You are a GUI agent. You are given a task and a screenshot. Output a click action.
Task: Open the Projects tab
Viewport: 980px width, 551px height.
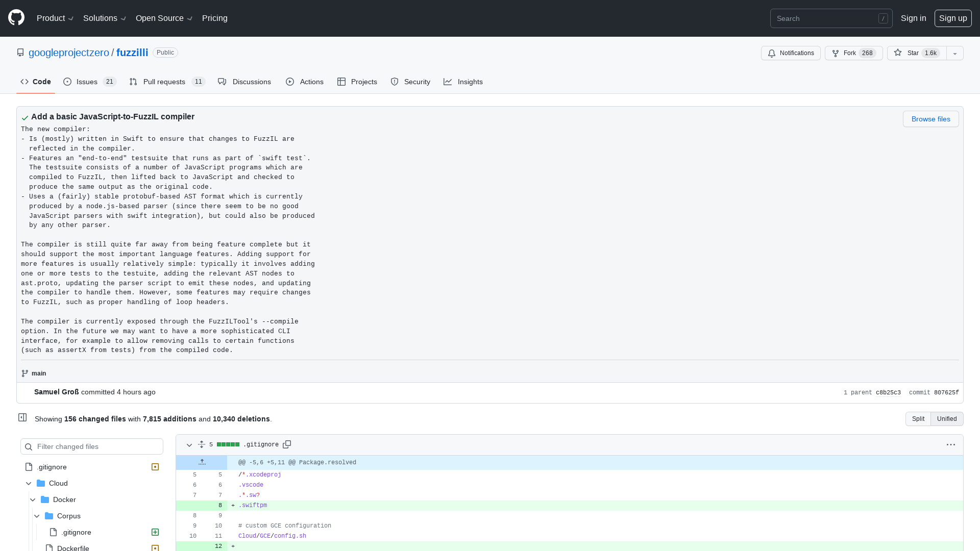click(357, 82)
